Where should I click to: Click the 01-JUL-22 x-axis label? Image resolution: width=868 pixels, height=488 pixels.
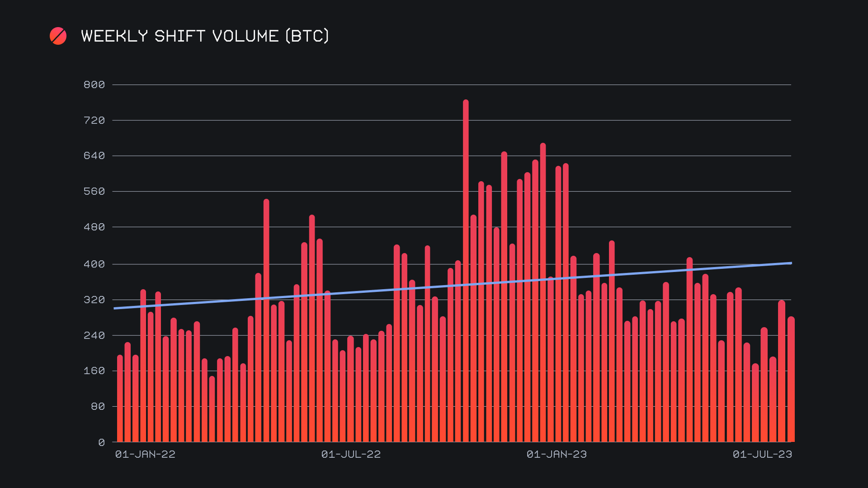click(351, 454)
